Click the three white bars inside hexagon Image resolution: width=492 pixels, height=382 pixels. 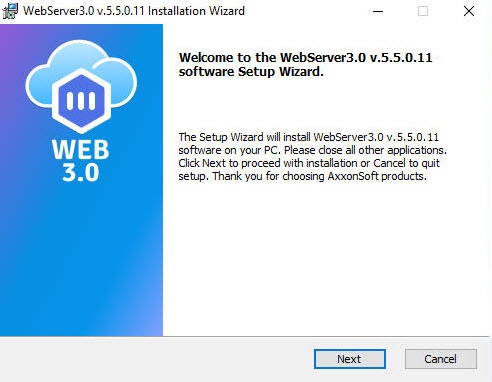click(x=81, y=101)
